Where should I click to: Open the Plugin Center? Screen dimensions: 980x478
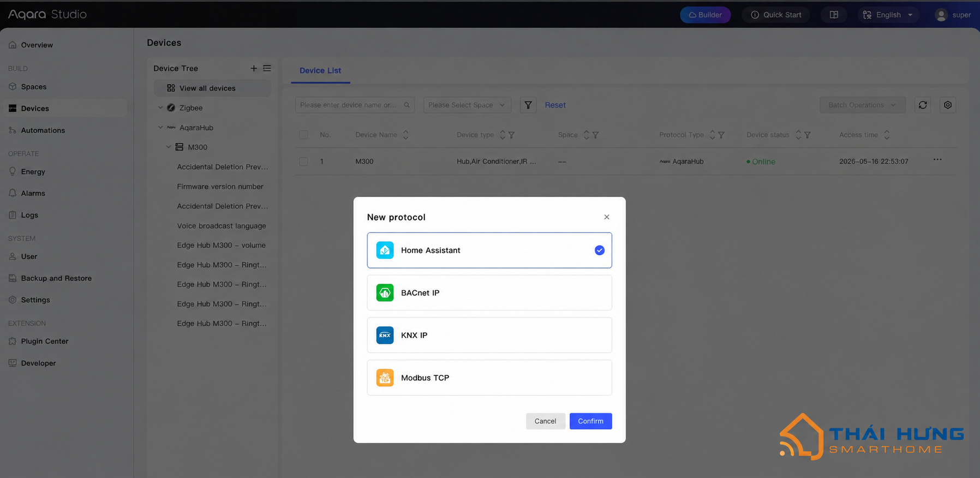tap(65, 342)
